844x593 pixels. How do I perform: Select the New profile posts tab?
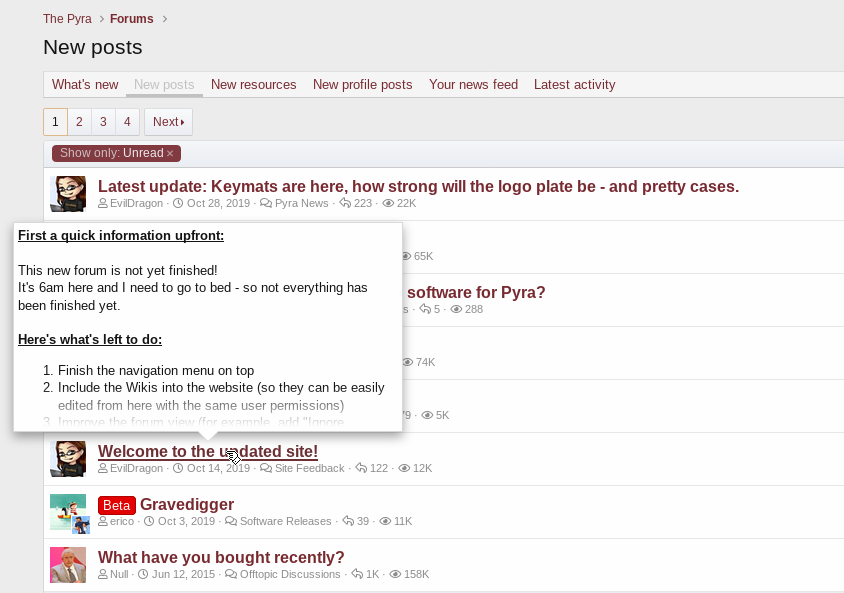pos(362,85)
